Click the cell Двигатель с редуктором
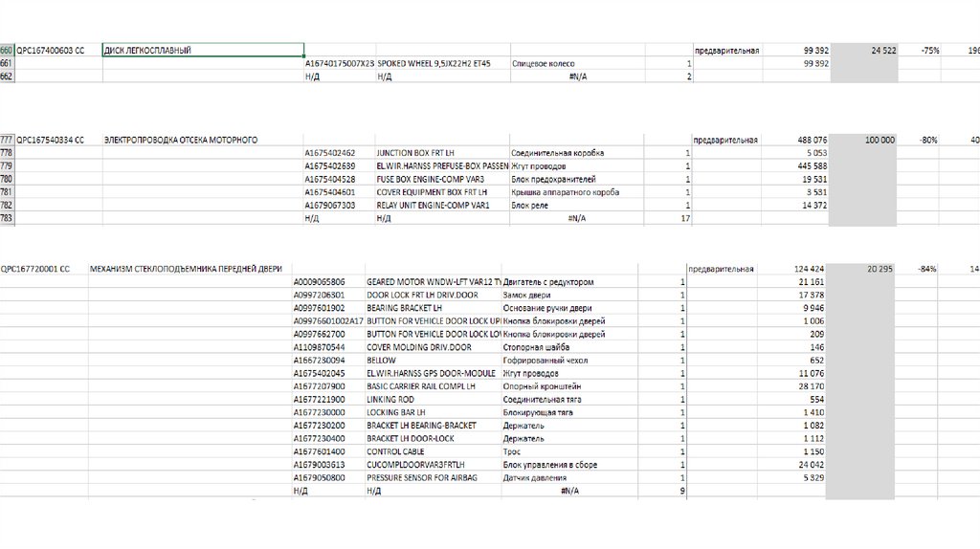 (569, 282)
